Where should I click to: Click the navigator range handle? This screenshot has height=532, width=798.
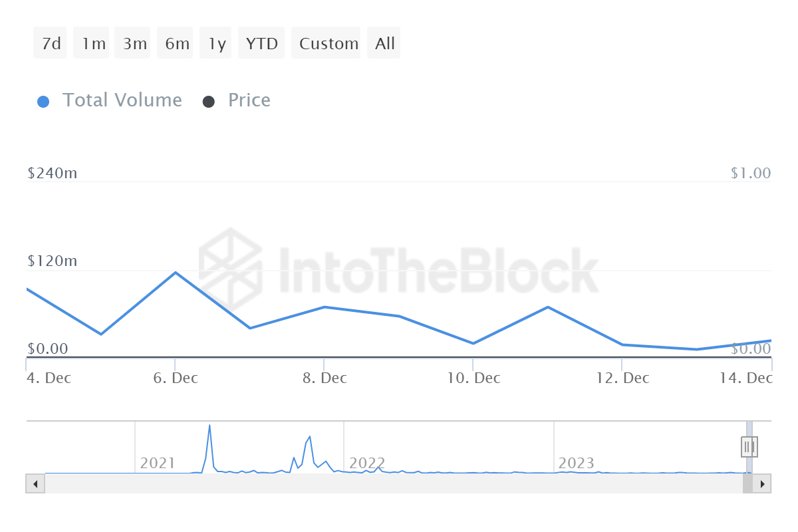[749, 446]
